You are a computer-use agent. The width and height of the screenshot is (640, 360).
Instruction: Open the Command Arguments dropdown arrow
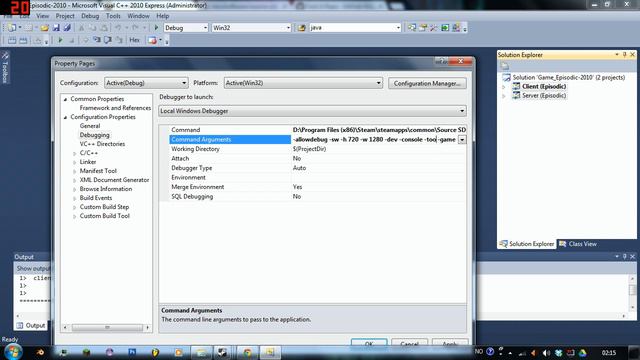tap(462, 140)
